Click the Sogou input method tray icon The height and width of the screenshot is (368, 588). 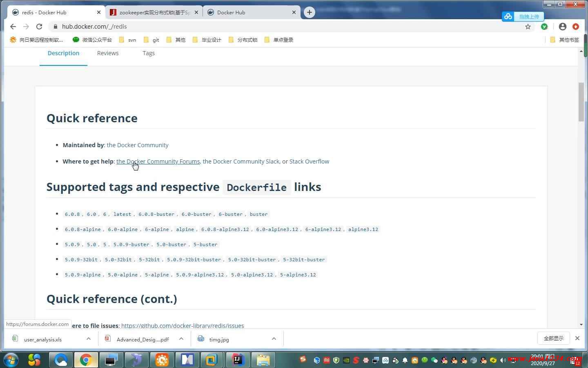[x=303, y=359]
